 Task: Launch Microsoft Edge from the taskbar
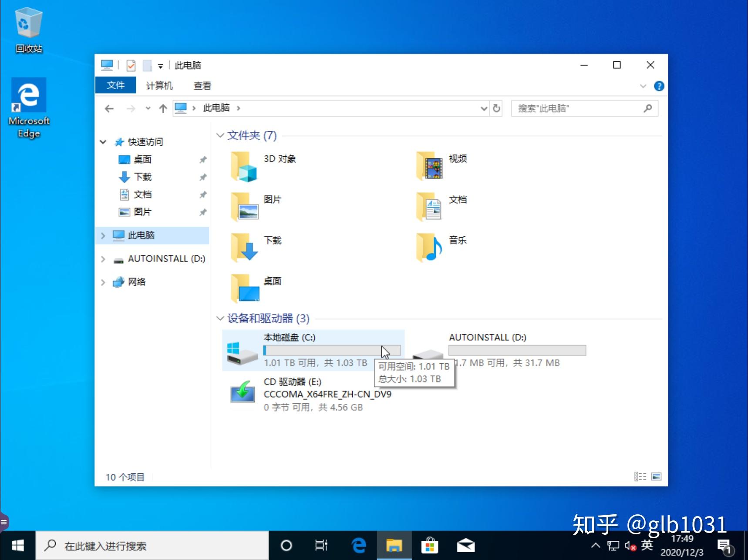pyautogui.click(x=358, y=545)
